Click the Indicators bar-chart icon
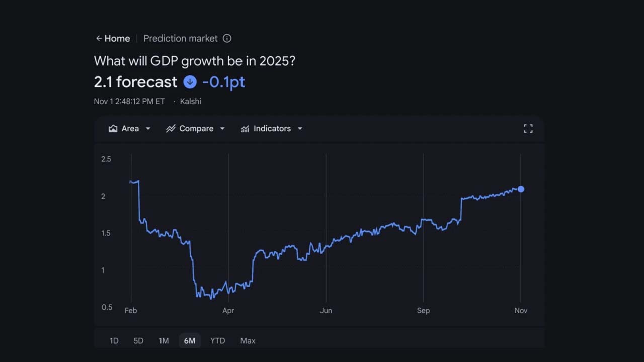Screen dimensions: 644x362 click(245, 128)
